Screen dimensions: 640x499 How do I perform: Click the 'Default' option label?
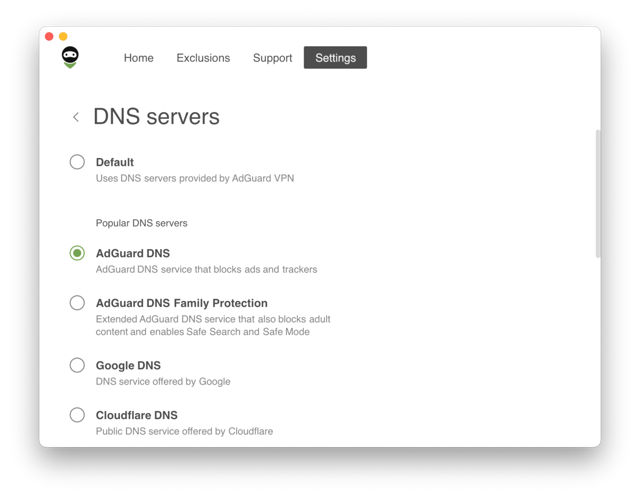tap(115, 162)
